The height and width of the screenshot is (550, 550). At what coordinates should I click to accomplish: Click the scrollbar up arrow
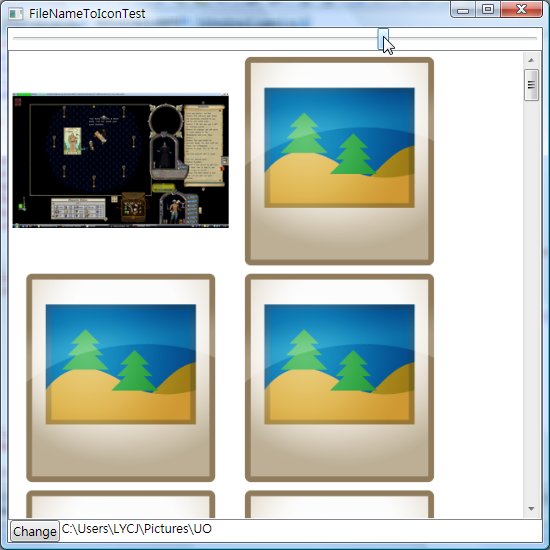coord(531,60)
